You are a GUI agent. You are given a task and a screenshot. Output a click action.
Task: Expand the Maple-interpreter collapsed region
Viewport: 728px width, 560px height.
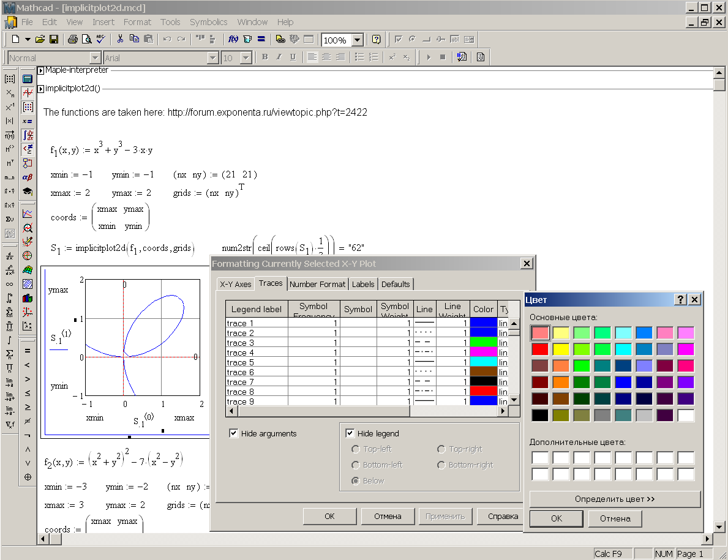pyautogui.click(x=41, y=70)
